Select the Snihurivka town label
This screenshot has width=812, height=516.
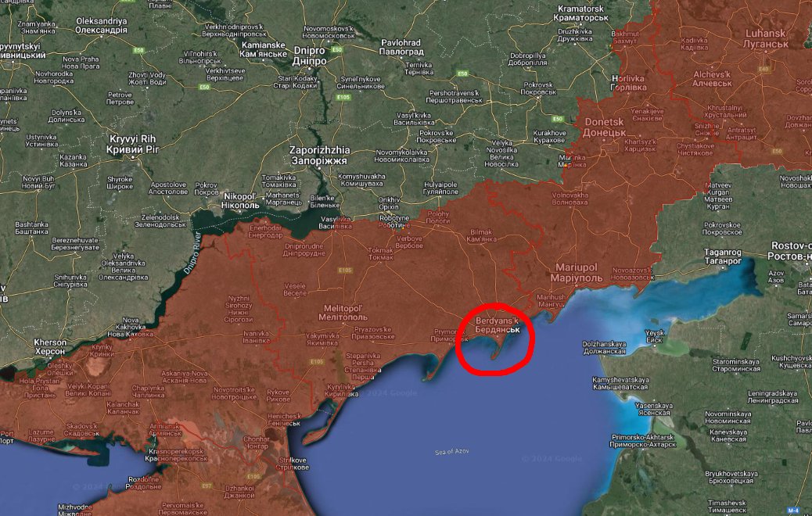point(70,281)
